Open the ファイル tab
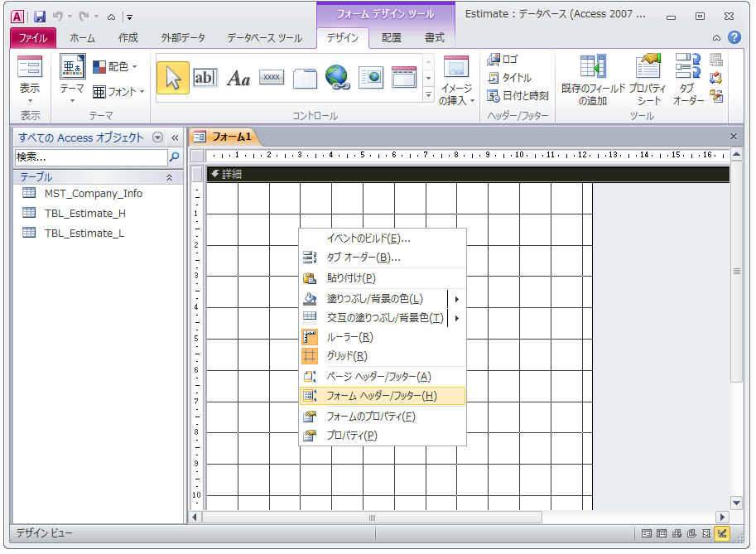The height and width of the screenshot is (554, 756). pos(33,37)
